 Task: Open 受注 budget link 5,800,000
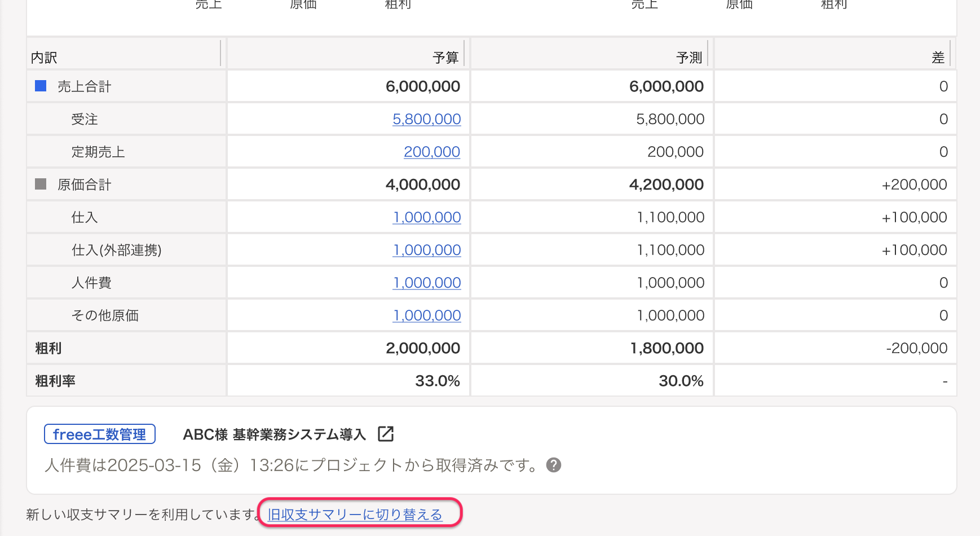[x=427, y=119]
